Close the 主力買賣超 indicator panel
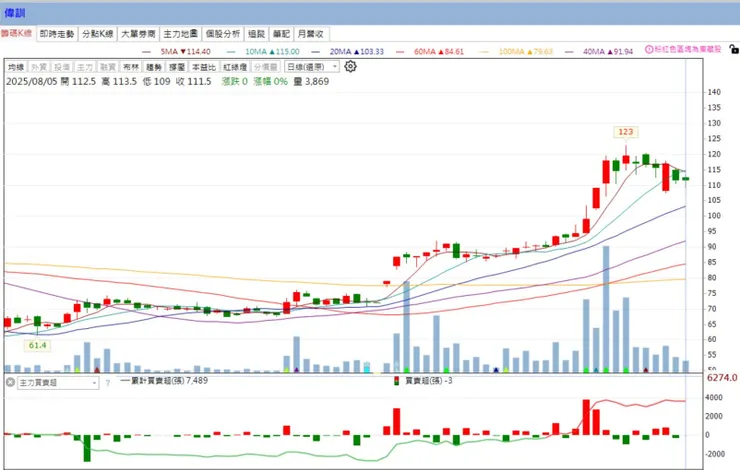The width and height of the screenshot is (740, 470). pos(10,382)
